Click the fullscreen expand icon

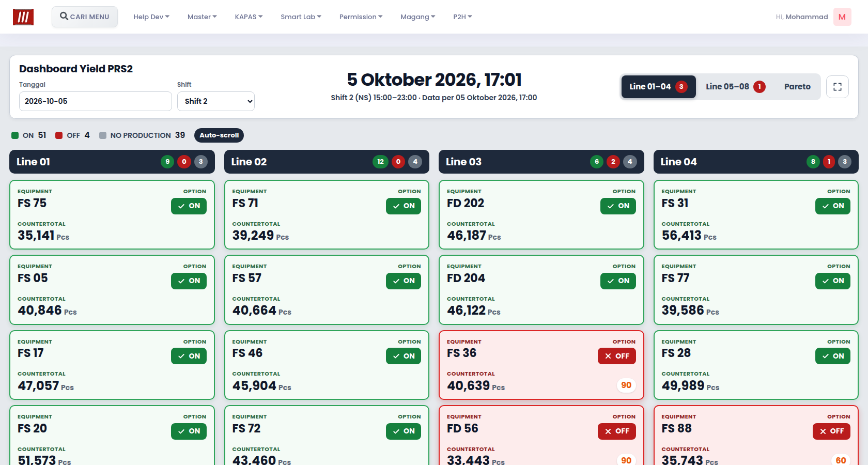click(838, 87)
